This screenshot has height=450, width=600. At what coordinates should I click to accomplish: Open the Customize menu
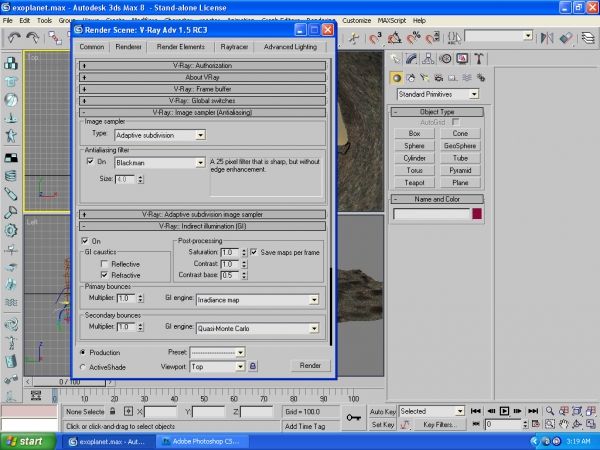357,20
